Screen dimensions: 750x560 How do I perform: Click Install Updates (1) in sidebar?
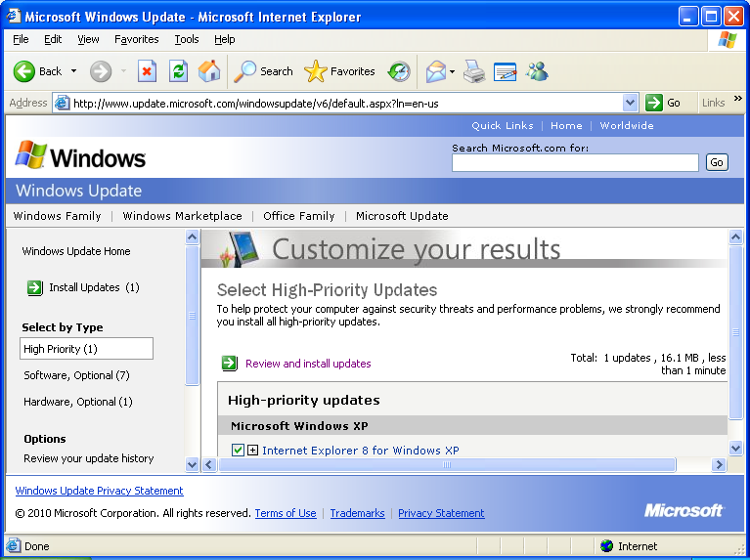click(x=94, y=287)
